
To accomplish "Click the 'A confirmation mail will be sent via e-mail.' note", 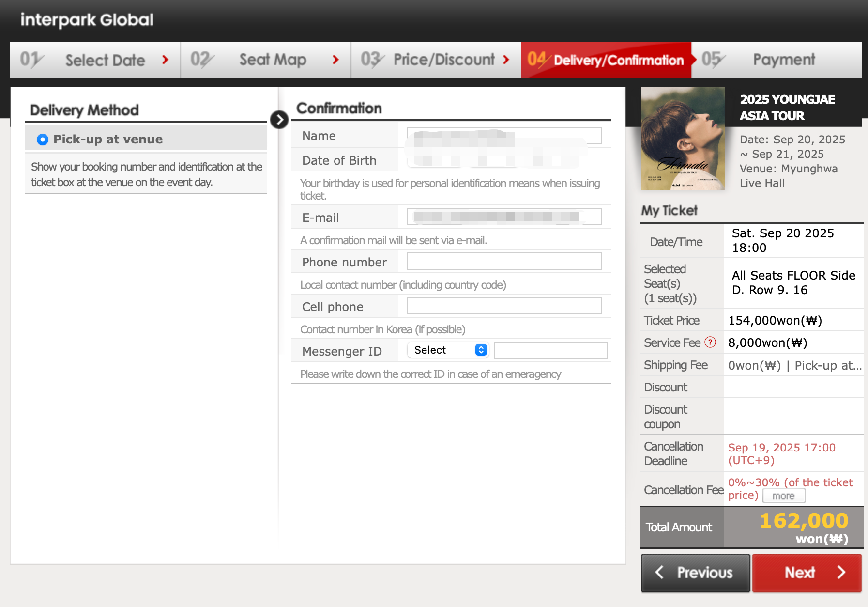I will click(x=394, y=240).
